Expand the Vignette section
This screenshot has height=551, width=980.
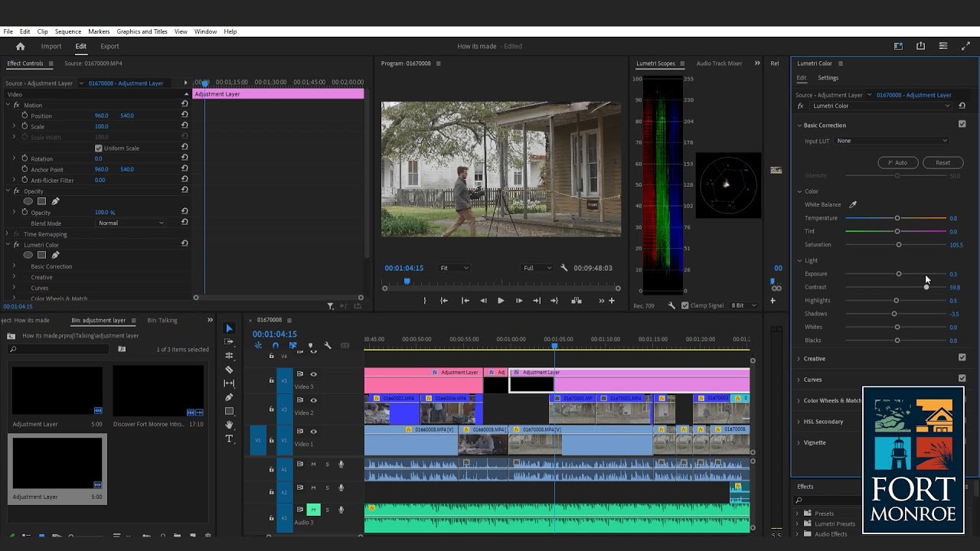pos(799,442)
